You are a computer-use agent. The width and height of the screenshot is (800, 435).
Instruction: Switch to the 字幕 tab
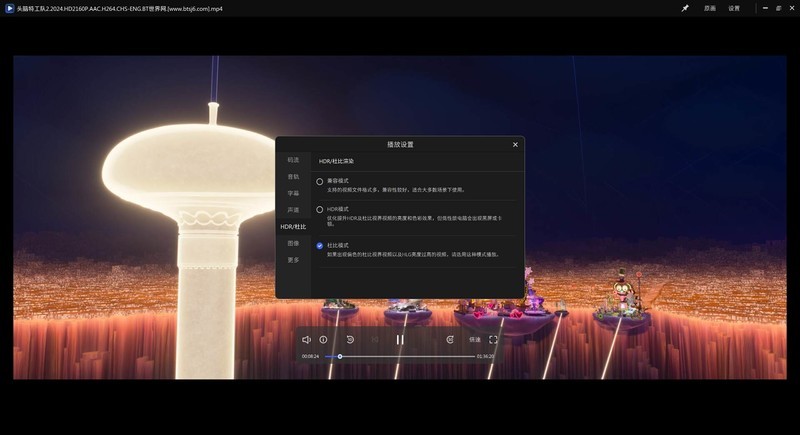(x=293, y=193)
